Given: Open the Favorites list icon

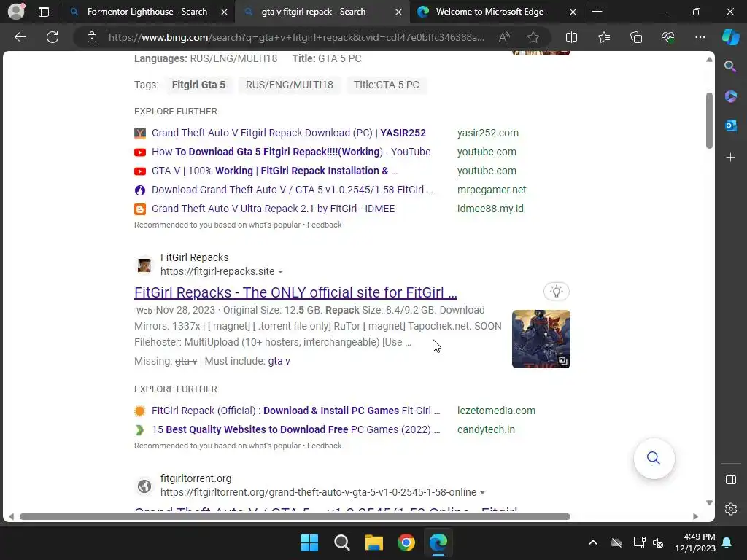Looking at the screenshot, I should pyautogui.click(x=603, y=37).
